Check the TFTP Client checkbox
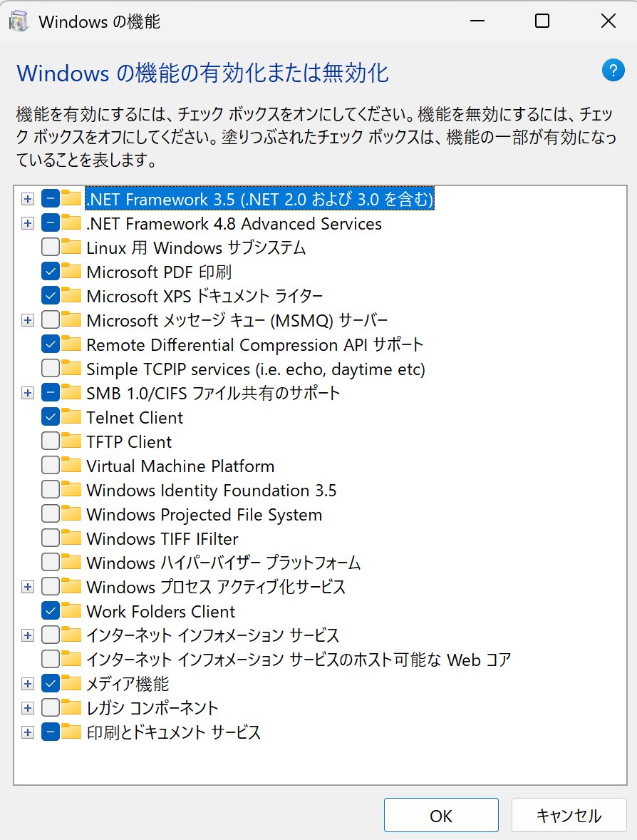Viewport: 637px width, 840px height. pyautogui.click(x=51, y=441)
